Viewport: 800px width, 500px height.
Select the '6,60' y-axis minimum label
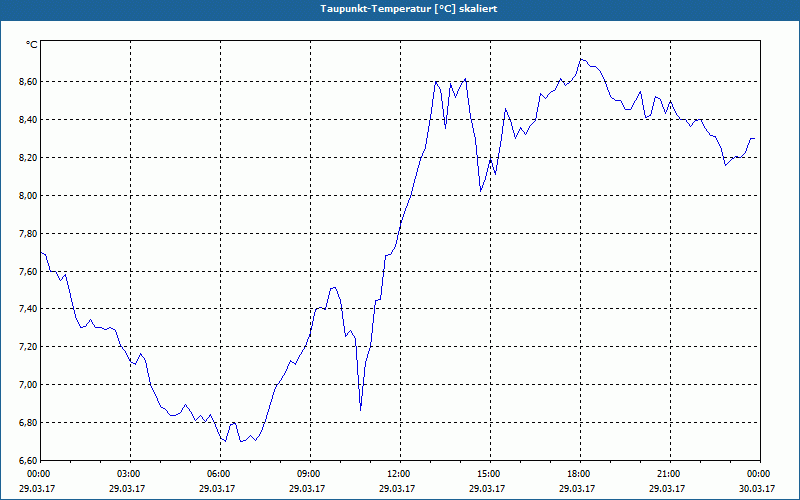pyautogui.click(x=29, y=460)
